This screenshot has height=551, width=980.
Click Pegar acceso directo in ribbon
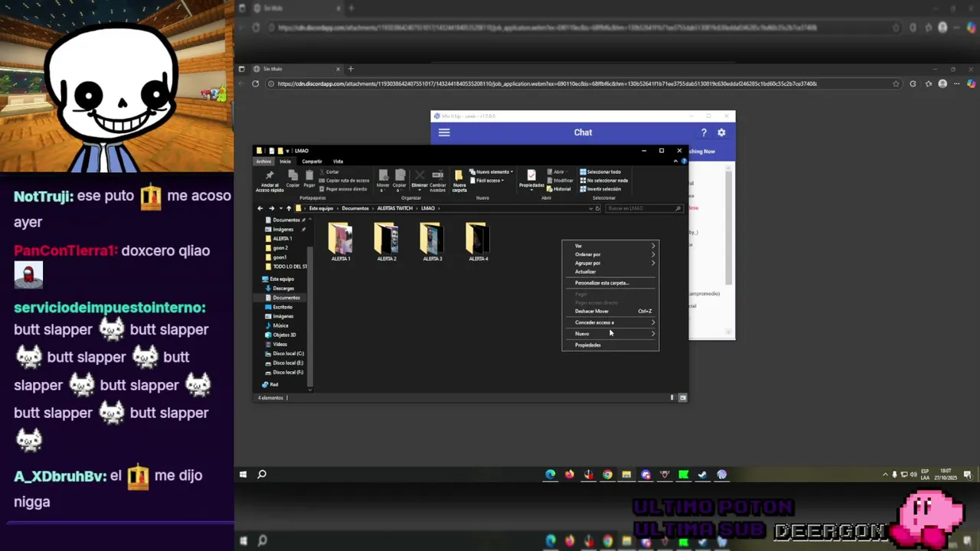point(344,189)
